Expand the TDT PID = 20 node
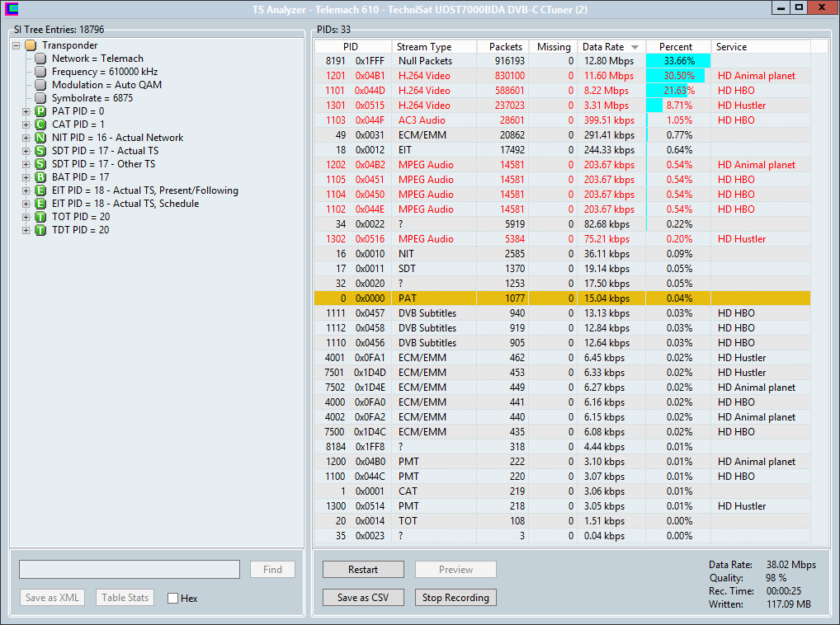 pos(26,230)
